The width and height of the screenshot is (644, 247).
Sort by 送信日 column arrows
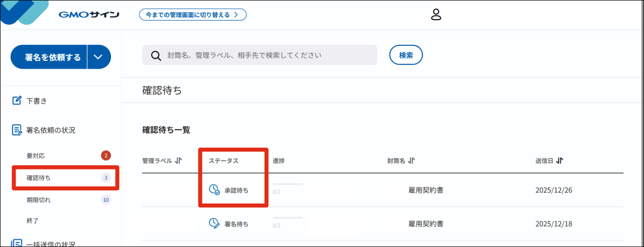point(560,160)
